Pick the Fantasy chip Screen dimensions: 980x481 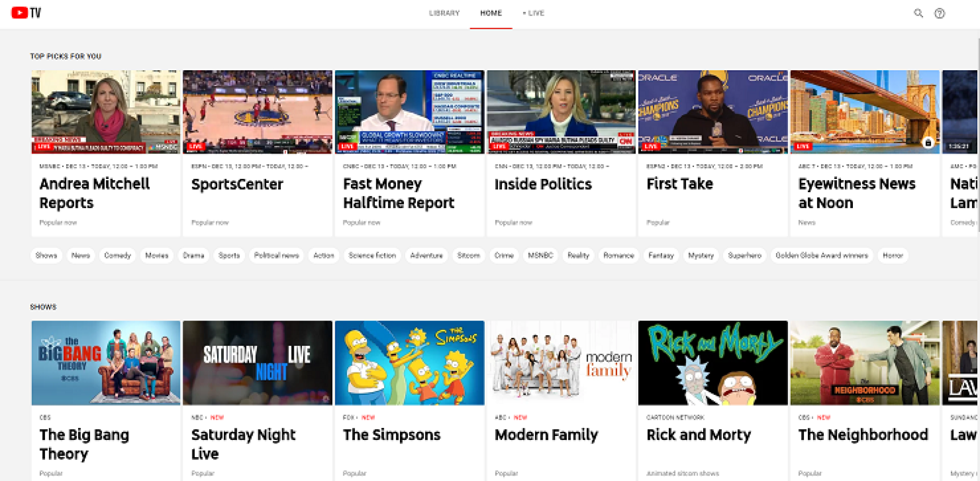coord(661,255)
